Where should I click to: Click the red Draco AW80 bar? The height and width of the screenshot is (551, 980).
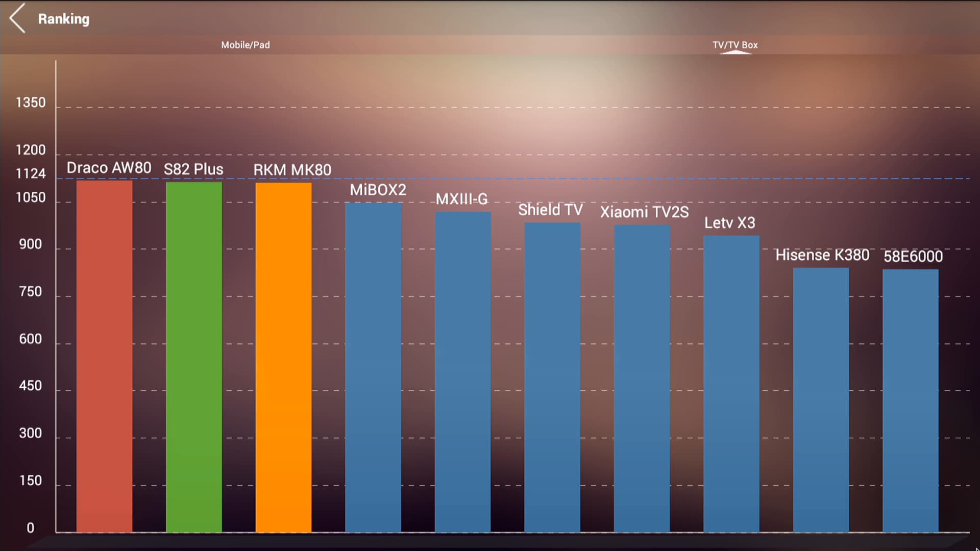pos(105,356)
